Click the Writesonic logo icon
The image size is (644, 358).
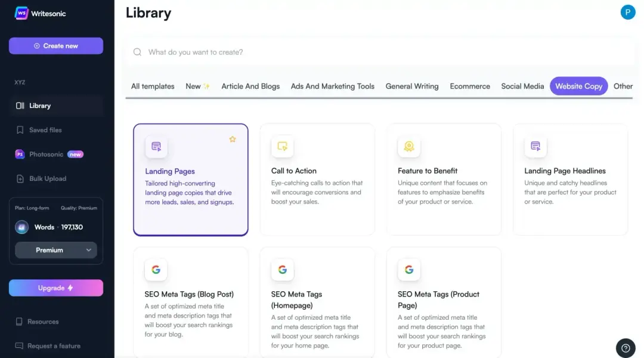coord(21,13)
